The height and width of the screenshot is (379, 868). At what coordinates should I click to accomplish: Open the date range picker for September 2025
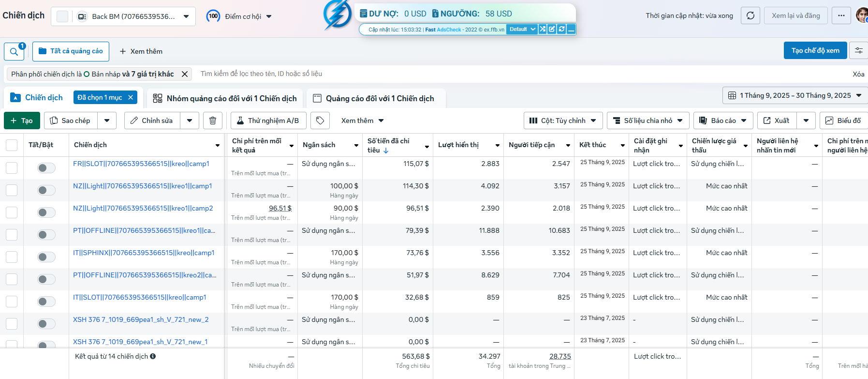795,95
